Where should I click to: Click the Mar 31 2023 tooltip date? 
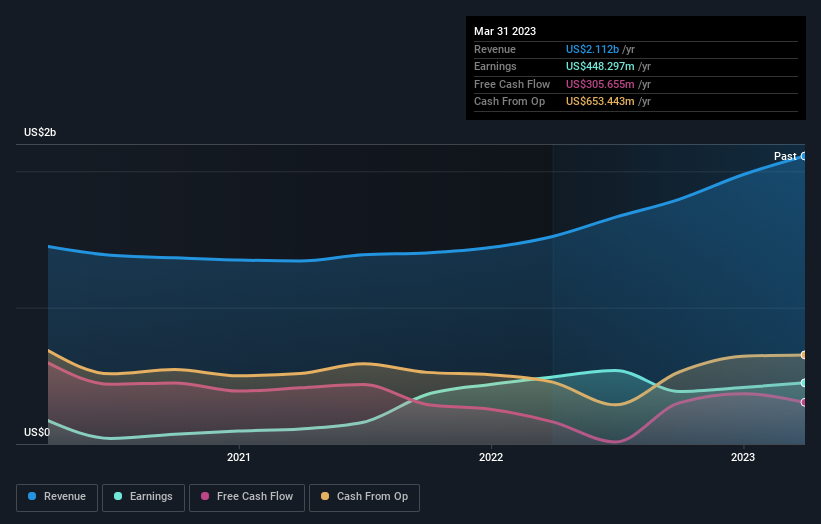[x=505, y=31]
